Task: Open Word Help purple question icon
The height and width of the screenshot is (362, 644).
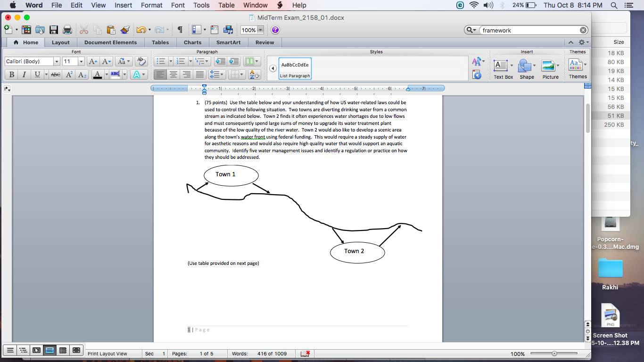Action: 275,30
